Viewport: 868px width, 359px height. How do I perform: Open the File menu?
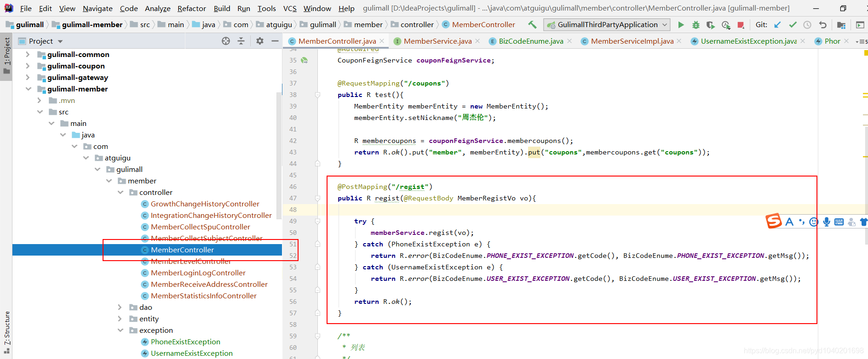(x=26, y=8)
